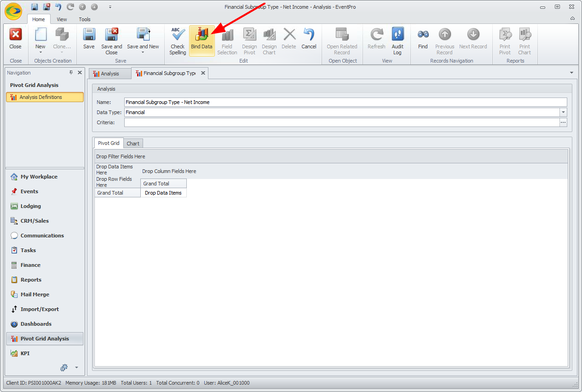The height and width of the screenshot is (392, 582).
Task: Click the Field Selection button
Action: click(x=227, y=40)
